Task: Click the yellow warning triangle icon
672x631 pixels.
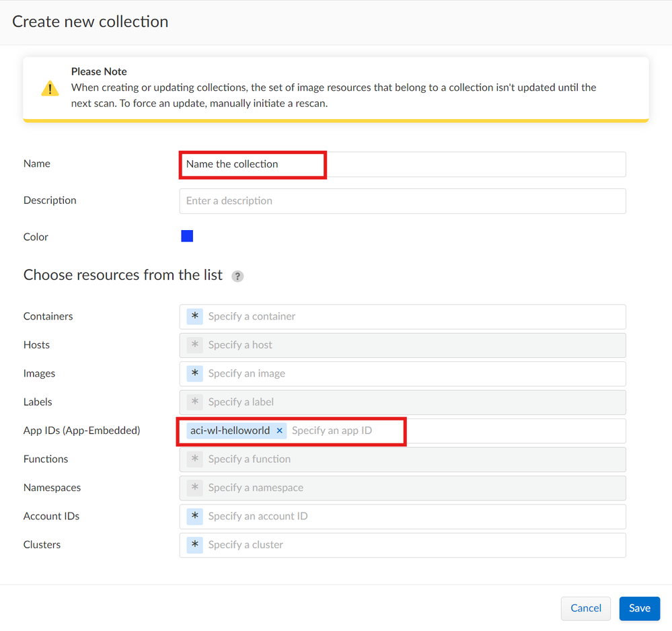Action: (50, 89)
